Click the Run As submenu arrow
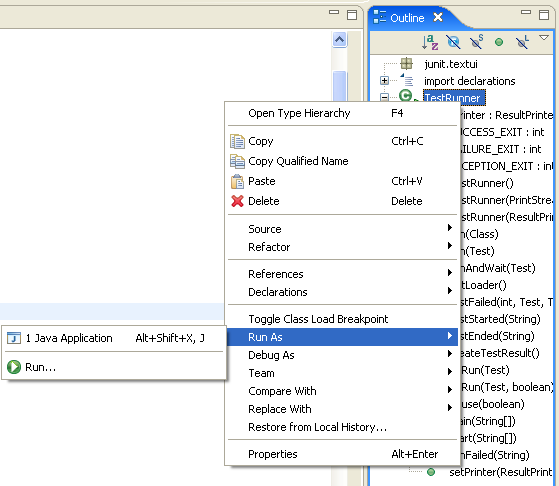559x486 pixels. click(450, 336)
